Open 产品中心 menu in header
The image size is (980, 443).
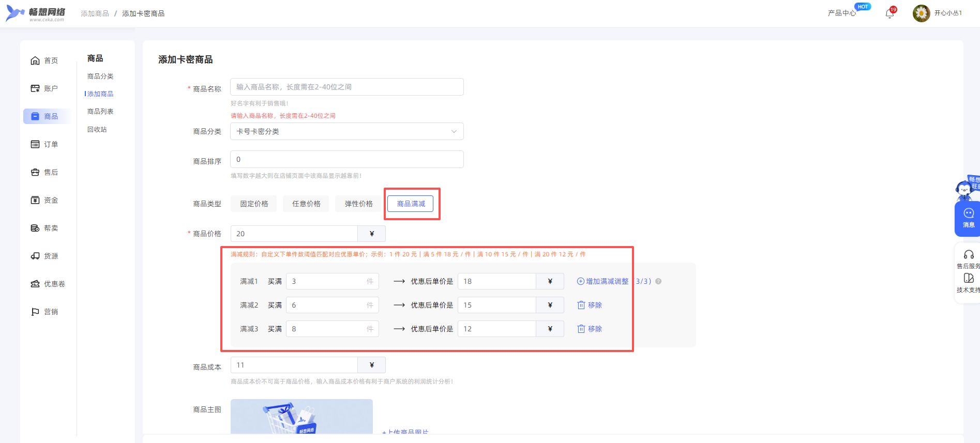pos(841,13)
